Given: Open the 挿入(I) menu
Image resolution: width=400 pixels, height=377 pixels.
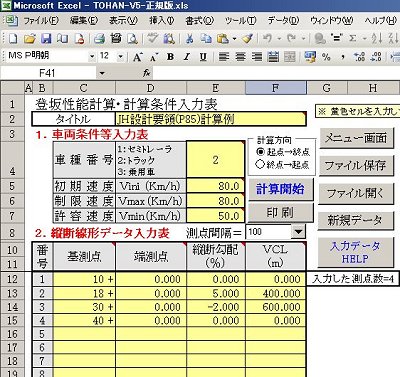Looking at the screenshot, I should 162,21.
